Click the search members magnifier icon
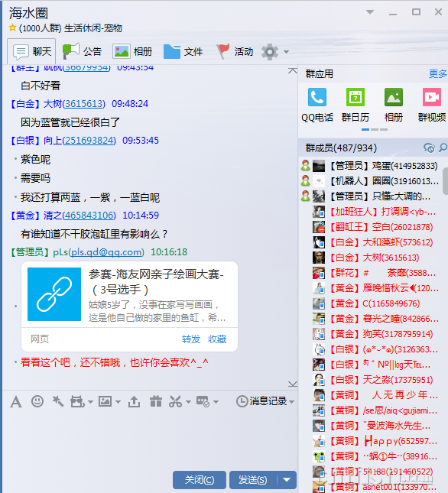 (443, 148)
